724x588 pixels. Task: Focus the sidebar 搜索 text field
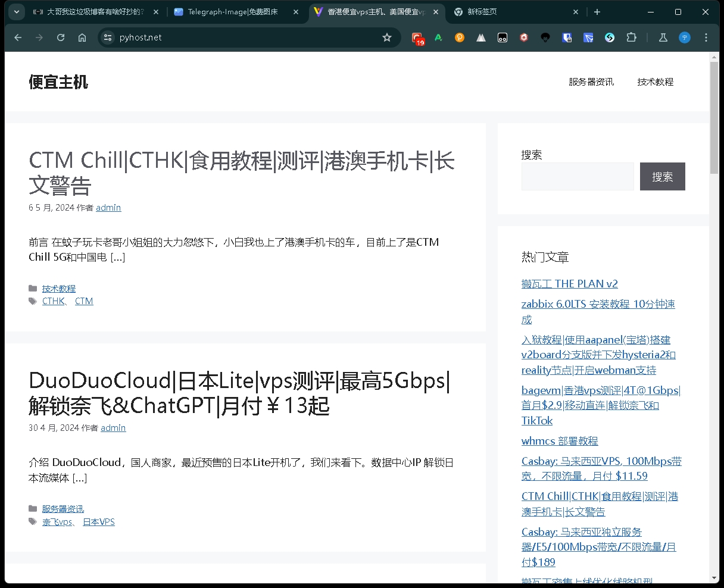(x=578, y=177)
